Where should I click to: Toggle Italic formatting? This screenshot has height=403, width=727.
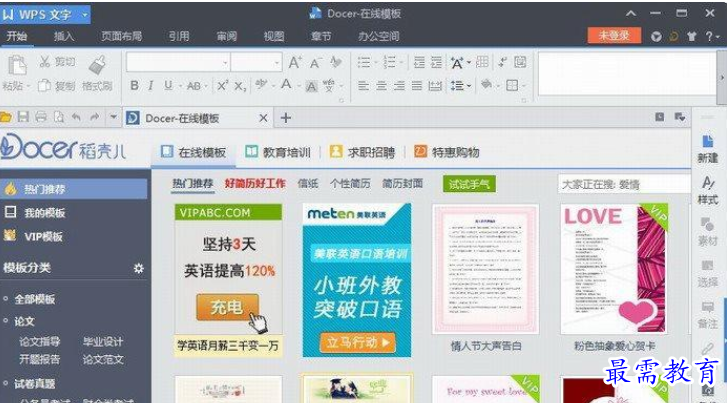click(151, 86)
